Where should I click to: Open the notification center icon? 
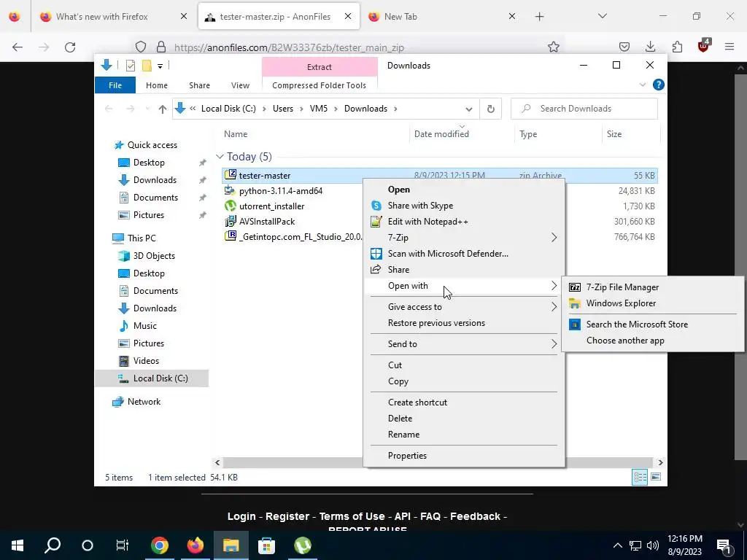pos(724,545)
